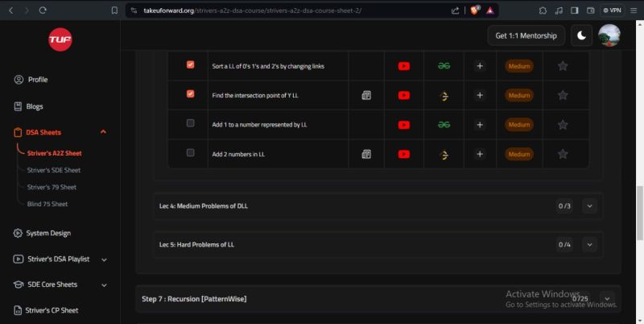Toggle dark mode moon button
Image resolution: width=644 pixels, height=324 pixels.
[x=581, y=35]
